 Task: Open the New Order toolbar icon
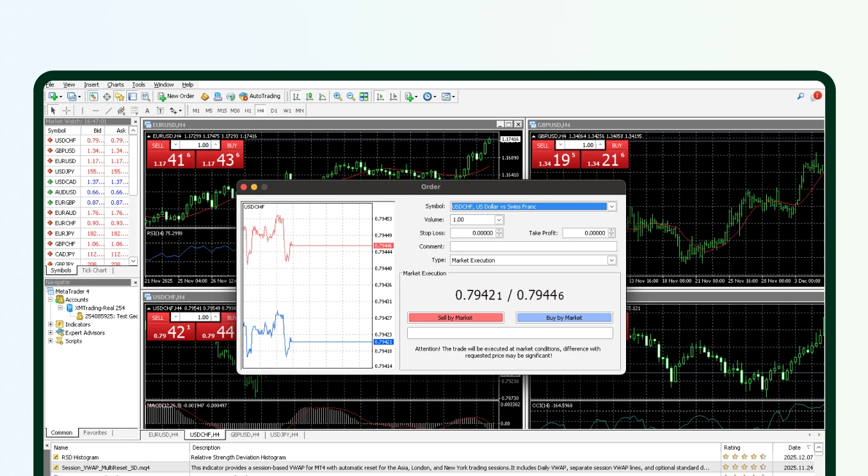(x=177, y=96)
